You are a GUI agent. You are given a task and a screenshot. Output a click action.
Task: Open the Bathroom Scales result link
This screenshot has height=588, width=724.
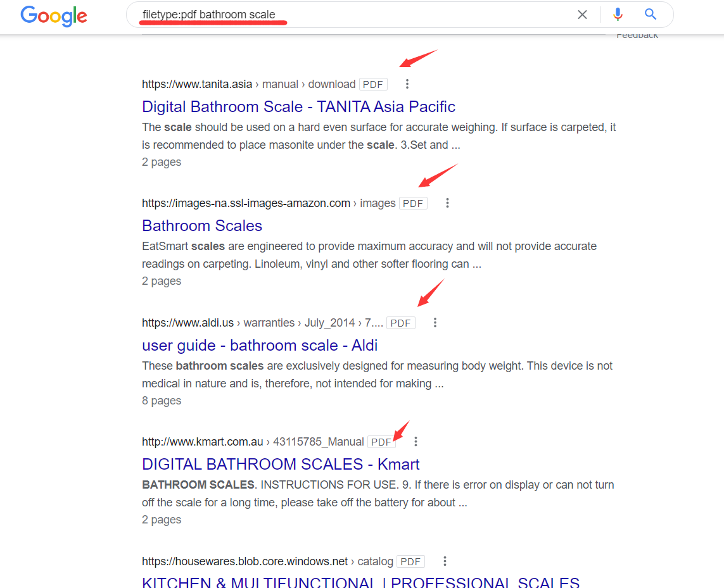pyautogui.click(x=202, y=226)
